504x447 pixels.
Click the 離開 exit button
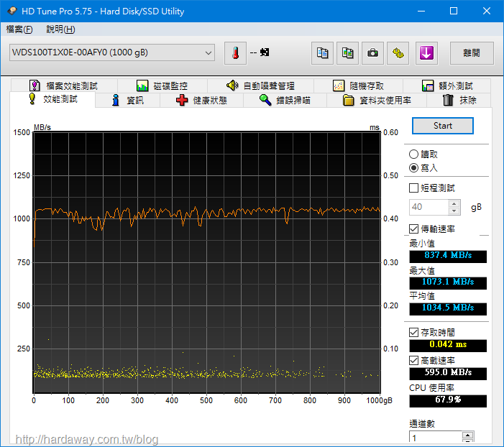tap(472, 53)
